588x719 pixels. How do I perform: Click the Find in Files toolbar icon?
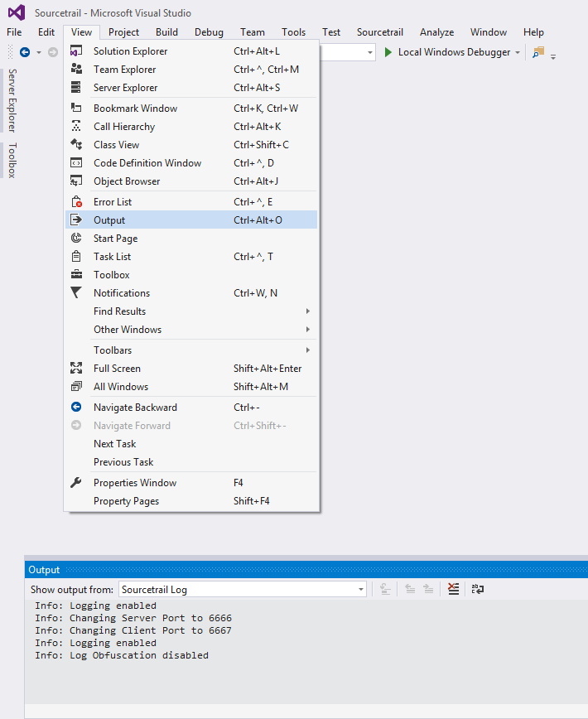pos(538,52)
